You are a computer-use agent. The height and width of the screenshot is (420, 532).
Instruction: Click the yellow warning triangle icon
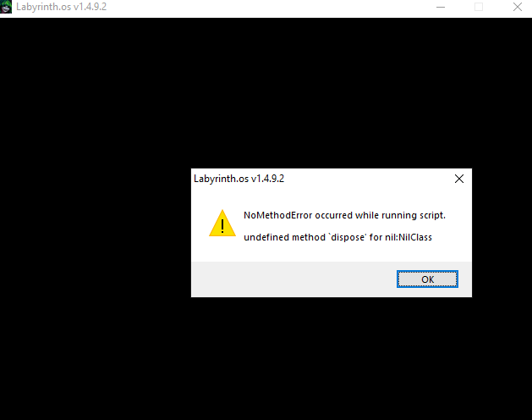(x=222, y=224)
